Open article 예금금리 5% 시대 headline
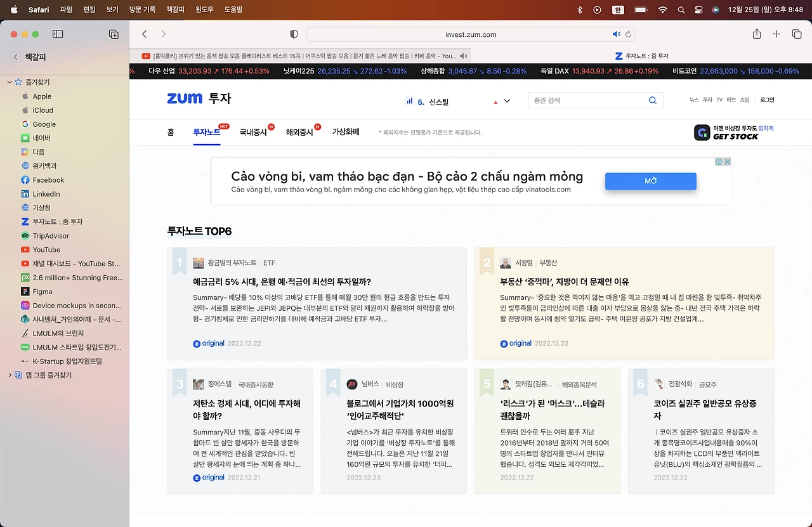812x527 pixels. (x=282, y=282)
